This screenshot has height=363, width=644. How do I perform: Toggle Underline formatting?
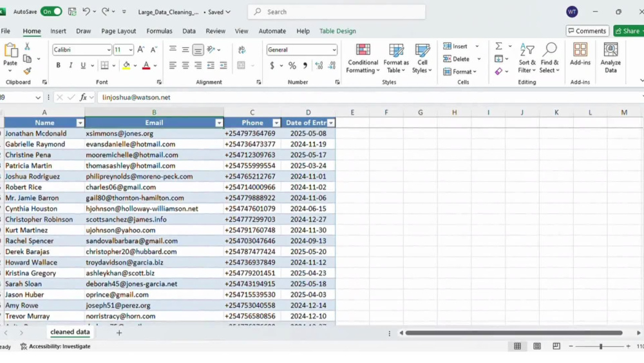click(x=83, y=65)
